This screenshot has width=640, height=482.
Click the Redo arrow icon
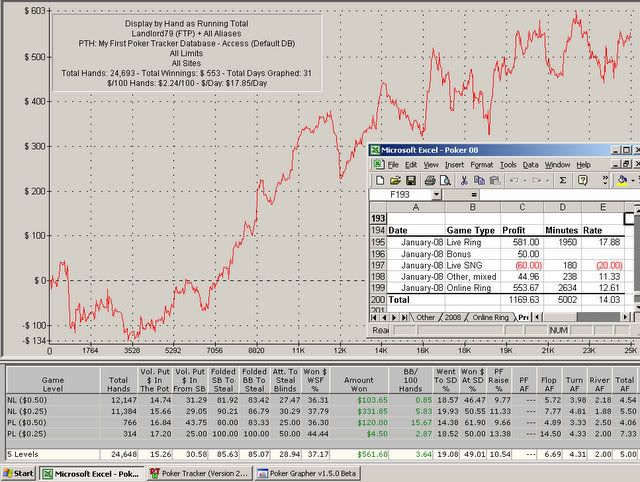click(x=536, y=180)
